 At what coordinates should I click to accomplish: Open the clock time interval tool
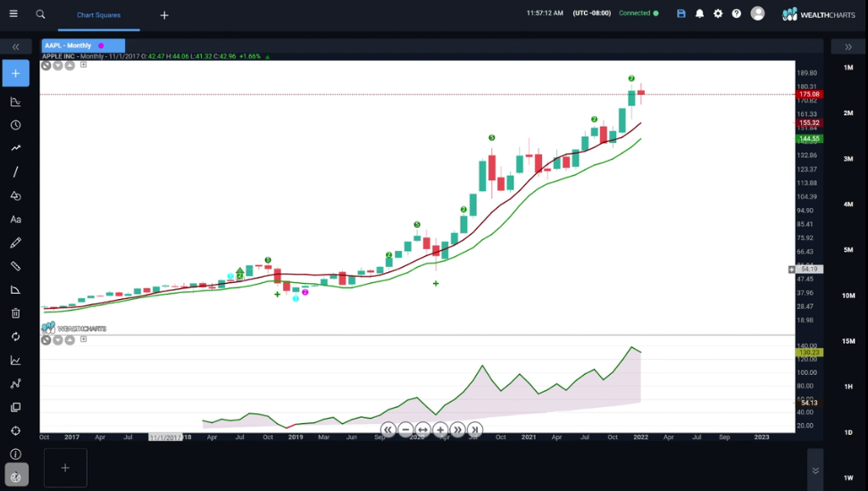(x=15, y=125)
